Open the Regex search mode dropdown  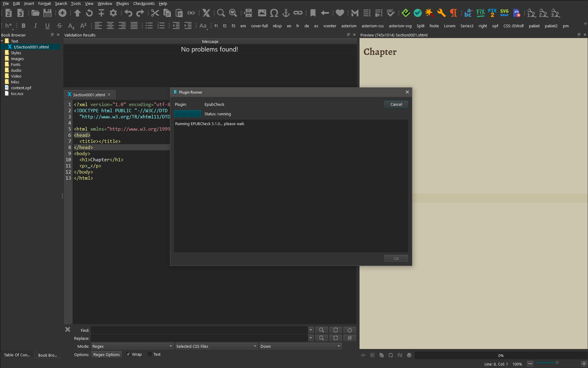[x=132, y=346]
